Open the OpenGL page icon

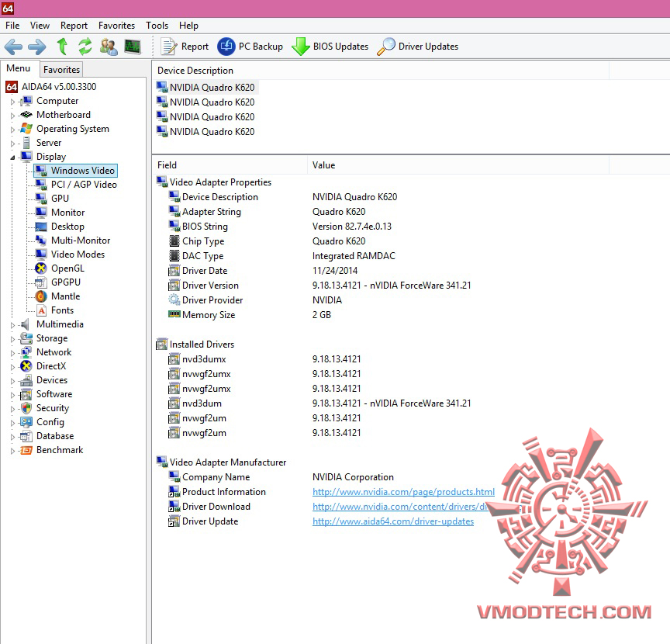pyautogui.click(x=41, y=268)
